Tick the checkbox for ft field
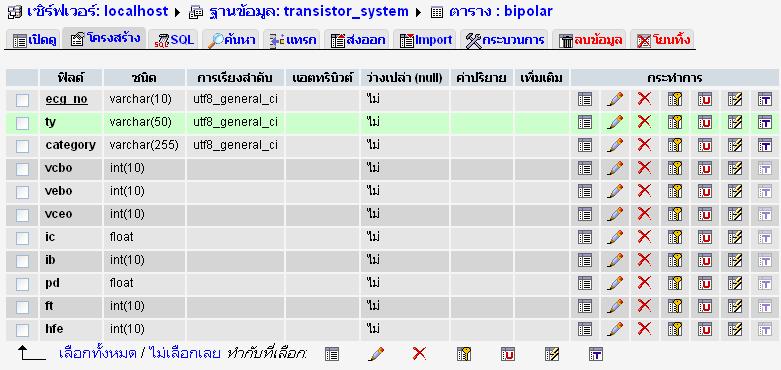The image size is (781, 370). click(22, 307)
